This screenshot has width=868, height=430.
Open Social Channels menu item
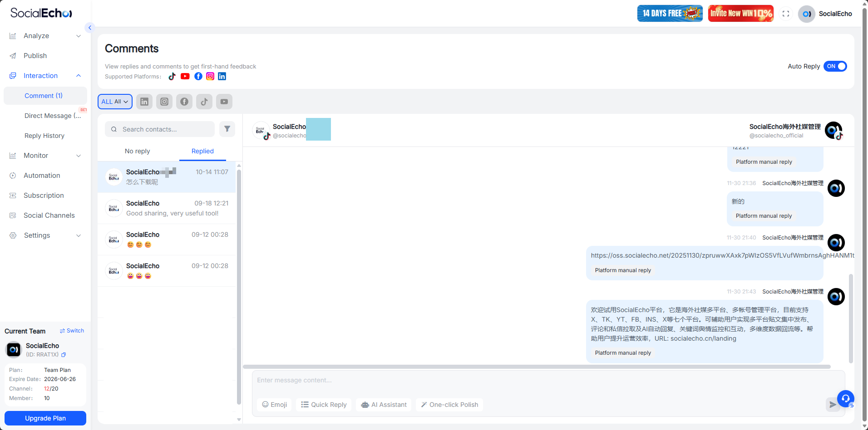click(x=45, y=215)
